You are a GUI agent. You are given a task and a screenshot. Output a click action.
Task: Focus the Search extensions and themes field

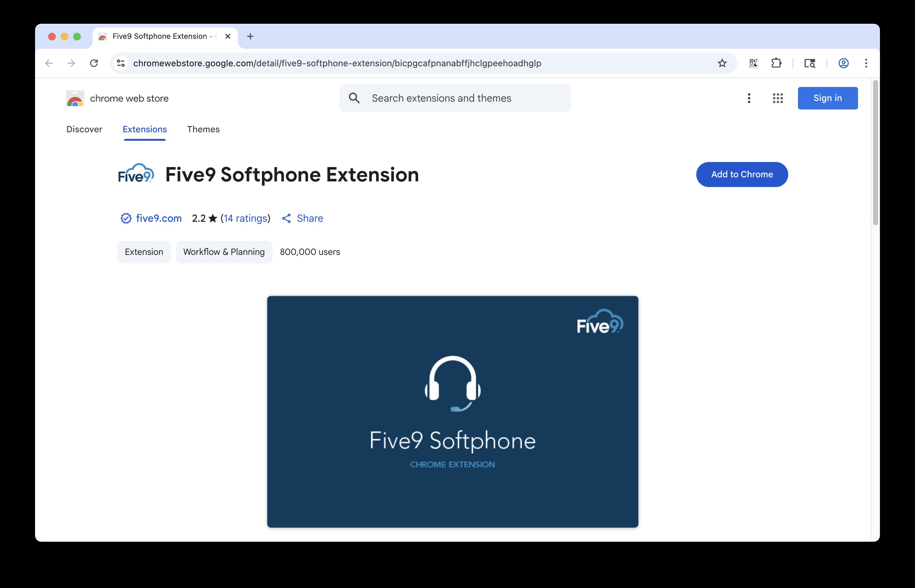[455, 98]
